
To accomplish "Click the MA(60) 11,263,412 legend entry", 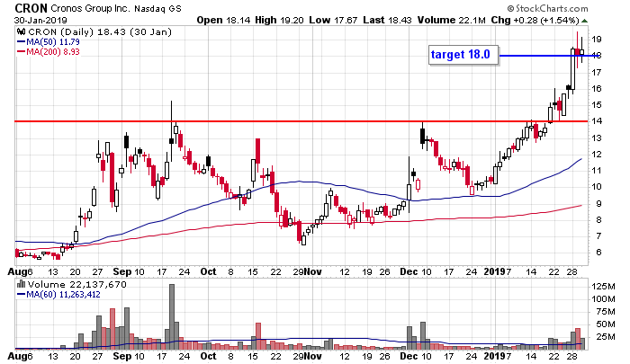I will [x=63, y=295].
